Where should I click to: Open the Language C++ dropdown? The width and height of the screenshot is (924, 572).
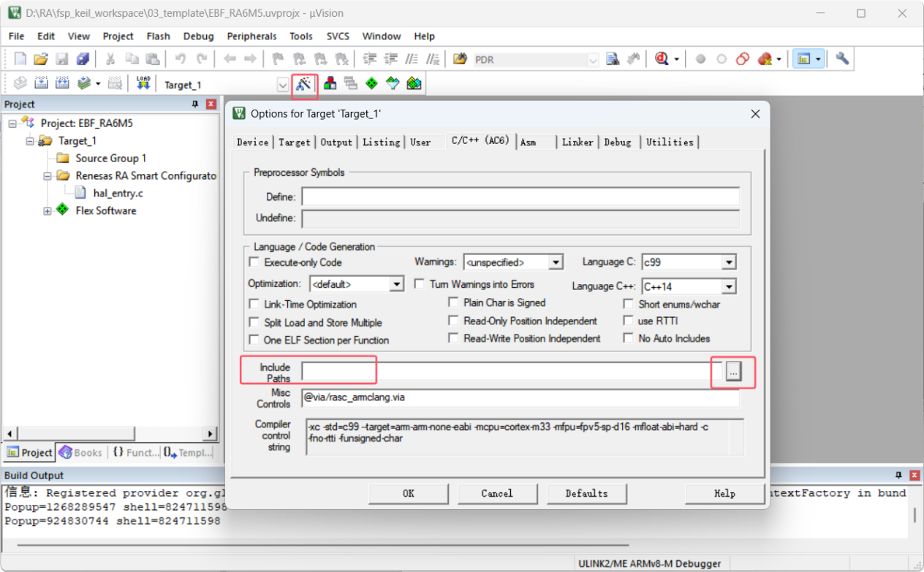pyautogui.click(x=728, y=286)
